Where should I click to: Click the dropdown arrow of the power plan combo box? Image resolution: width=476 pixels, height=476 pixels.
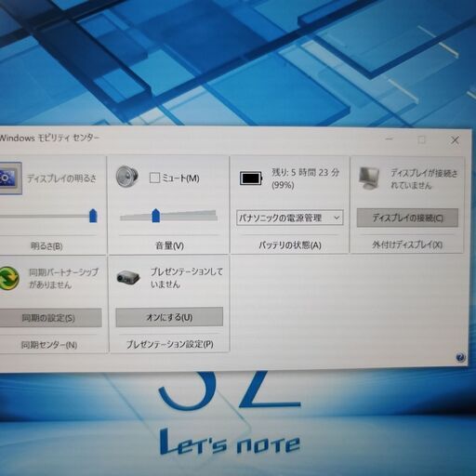[337, 218]
